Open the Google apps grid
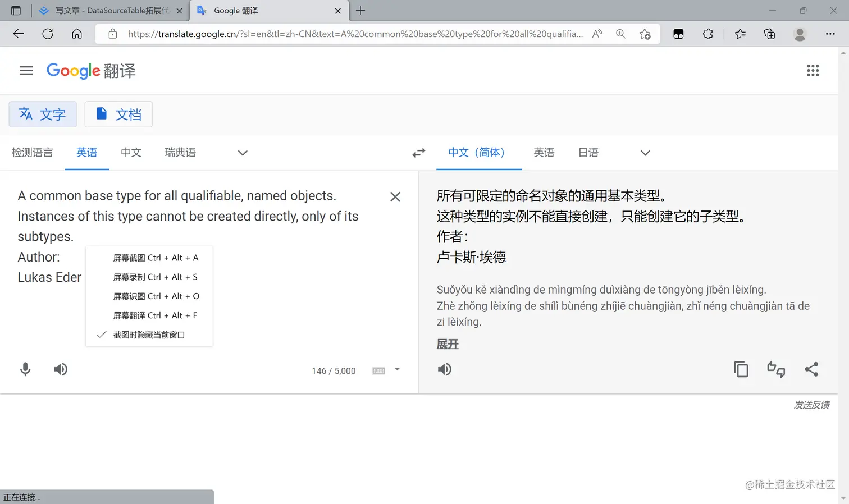The image size is (849, 504). click(x=813, y=71)
